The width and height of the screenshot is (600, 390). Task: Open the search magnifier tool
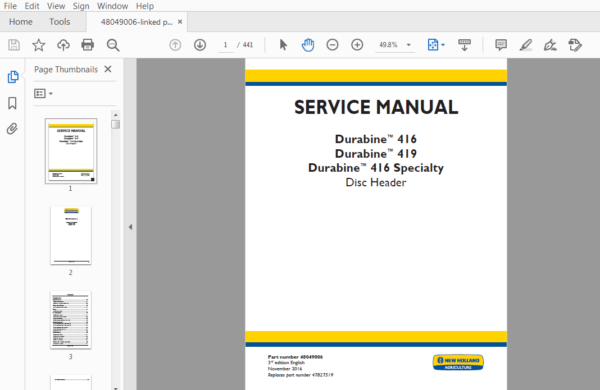(113, 45)
